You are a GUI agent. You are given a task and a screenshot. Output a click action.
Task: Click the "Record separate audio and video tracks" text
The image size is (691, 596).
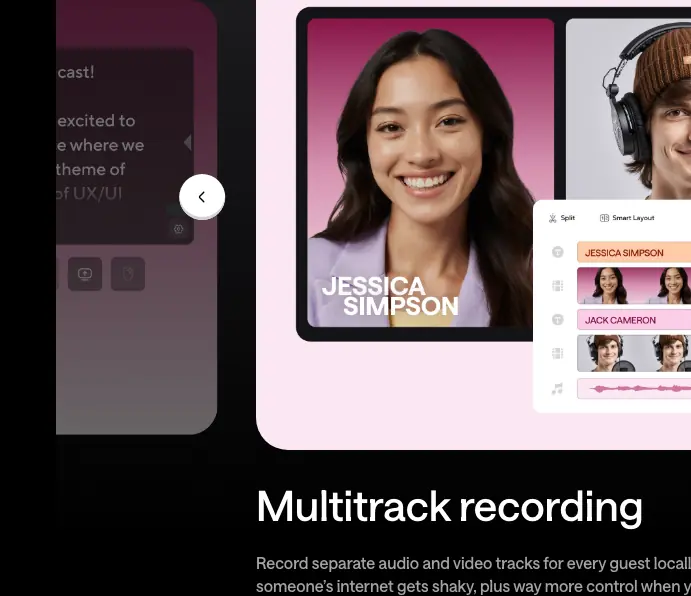coord(398,563)
